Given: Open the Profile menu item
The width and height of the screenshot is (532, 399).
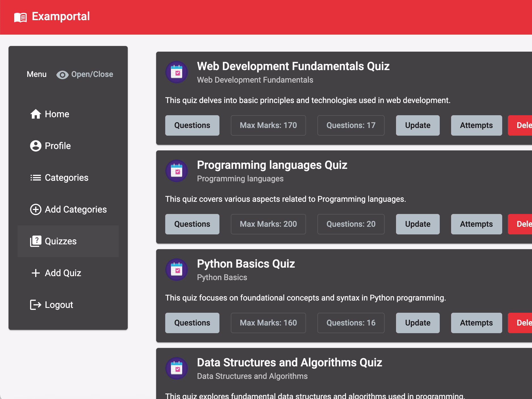Looking at the screenshot, I should pos(58,146).
